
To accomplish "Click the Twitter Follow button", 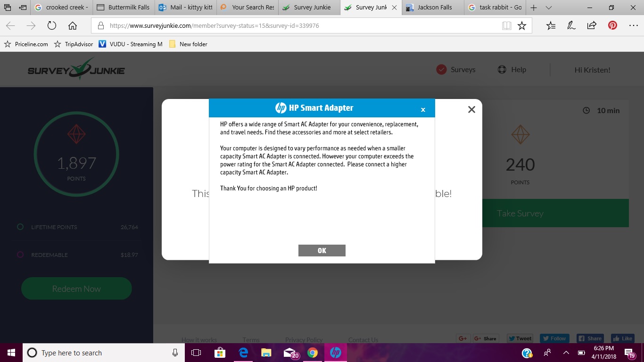I will click(x=554, y=338).
